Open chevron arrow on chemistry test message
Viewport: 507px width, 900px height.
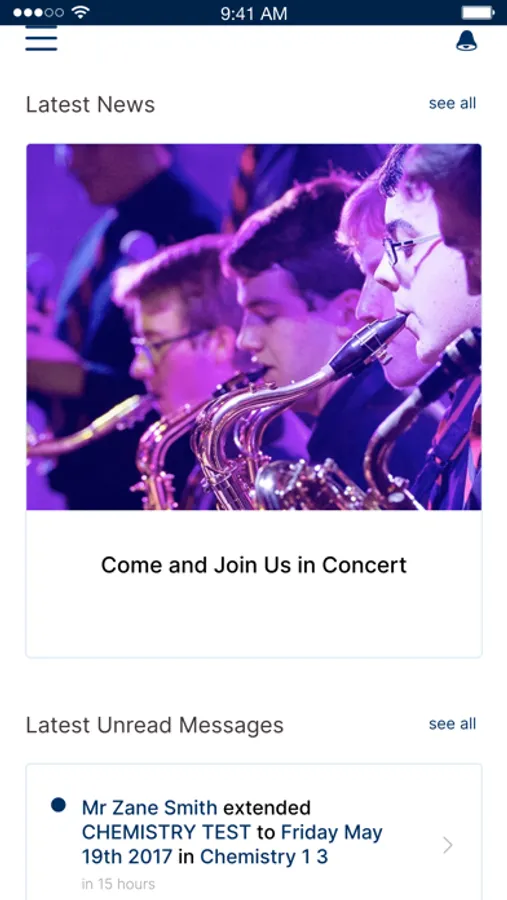point(448,845)
